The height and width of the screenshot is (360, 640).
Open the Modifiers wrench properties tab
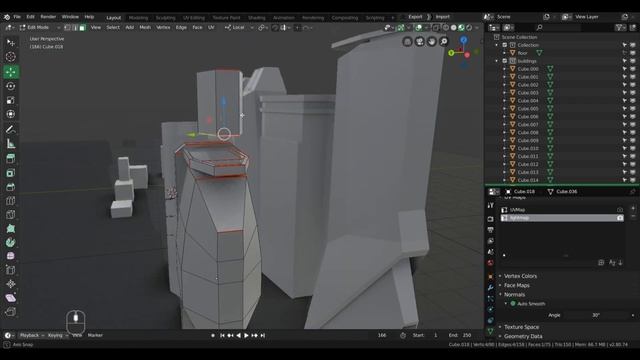pyautogui.click(x=491, y=287)
